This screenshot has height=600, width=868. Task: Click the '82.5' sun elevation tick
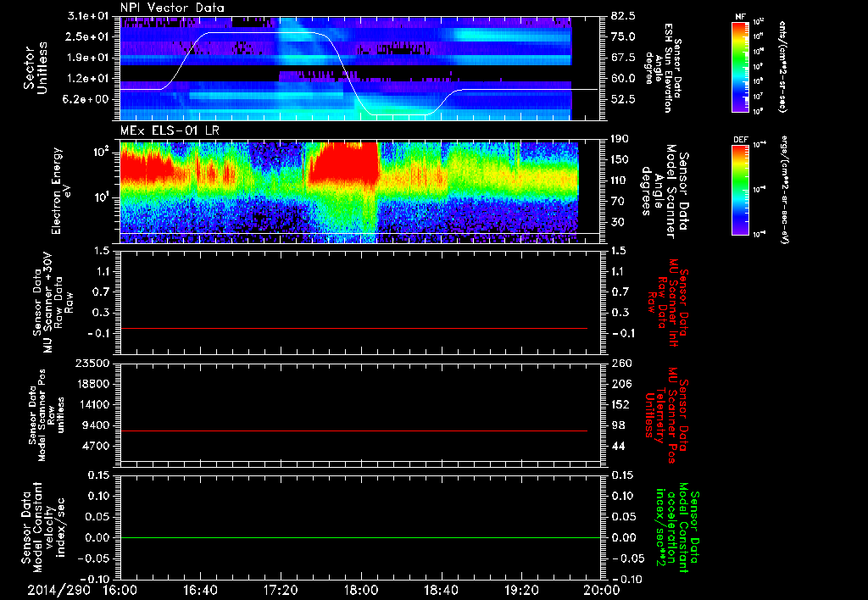[623, 16]
